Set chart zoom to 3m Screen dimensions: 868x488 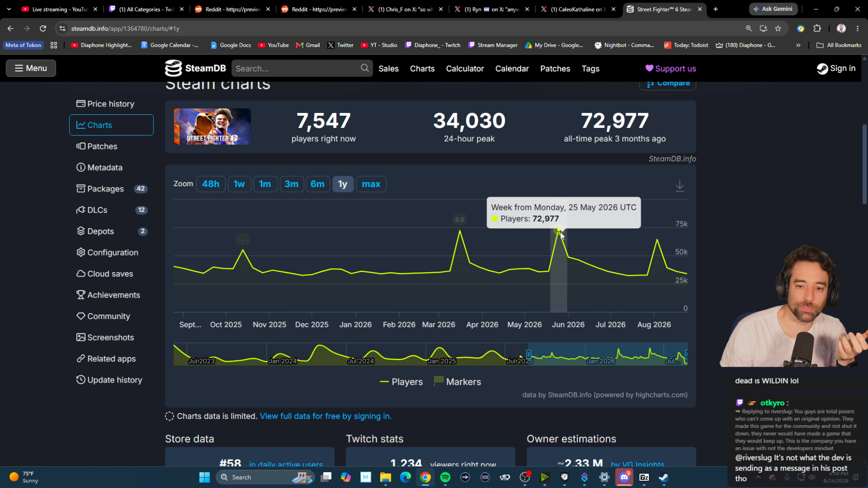click(292, 184)
